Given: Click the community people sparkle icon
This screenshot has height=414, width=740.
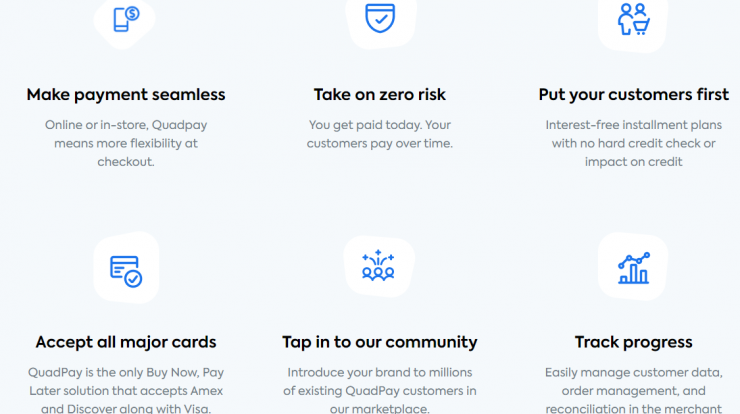Looking at the screenshot, I should pos(378,265).
